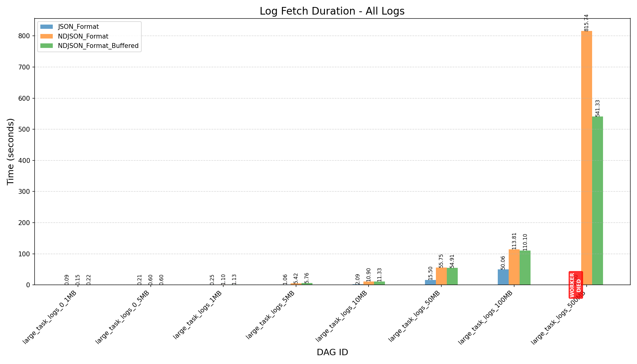Click the 800 y-axis tick label
This screenshot has height=364, width=637.
[x=24, y=36]
